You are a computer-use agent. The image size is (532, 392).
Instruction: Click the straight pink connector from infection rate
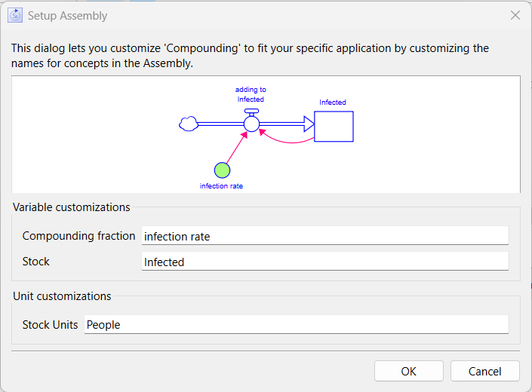235,149
